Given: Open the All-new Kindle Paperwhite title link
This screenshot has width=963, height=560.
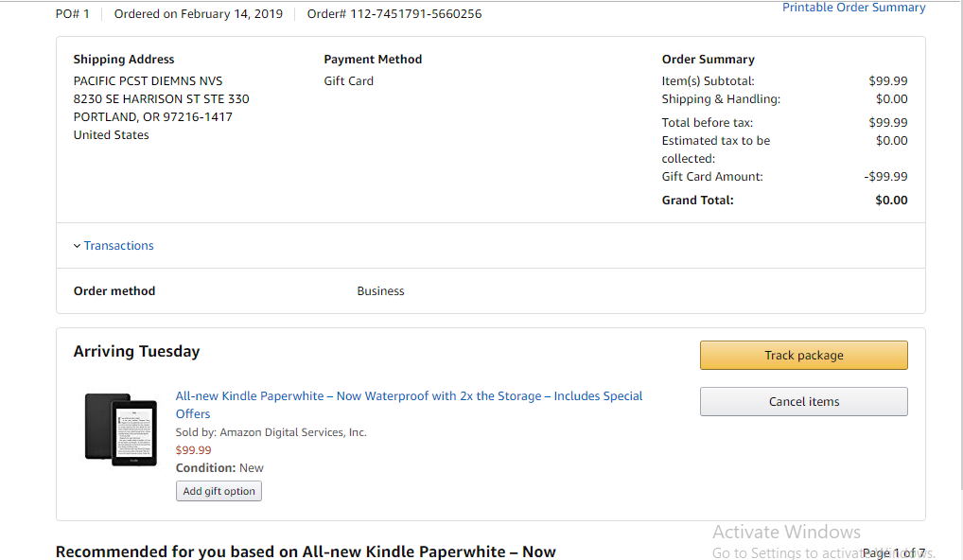Looking at the screenshot, I should (x=409, y=396).
